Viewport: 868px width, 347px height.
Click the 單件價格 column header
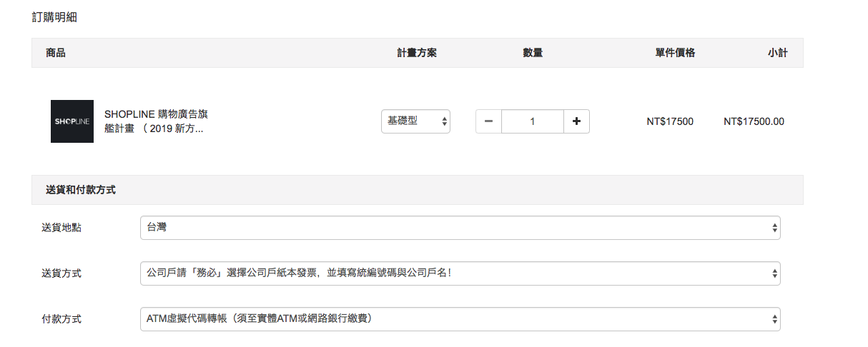pos(675,53)
